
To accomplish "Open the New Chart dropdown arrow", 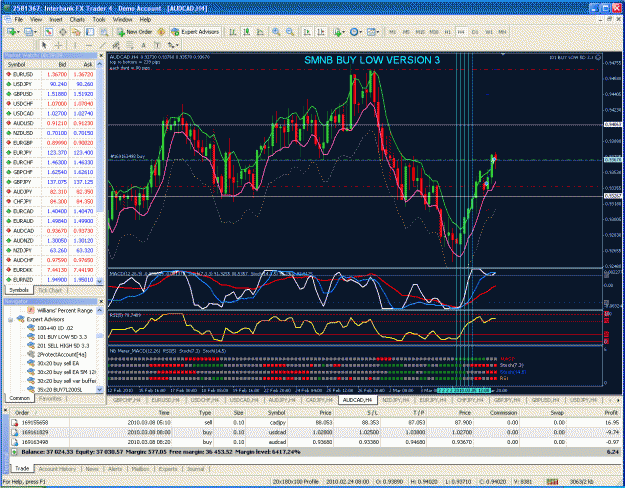I will [x=18, y=32].
